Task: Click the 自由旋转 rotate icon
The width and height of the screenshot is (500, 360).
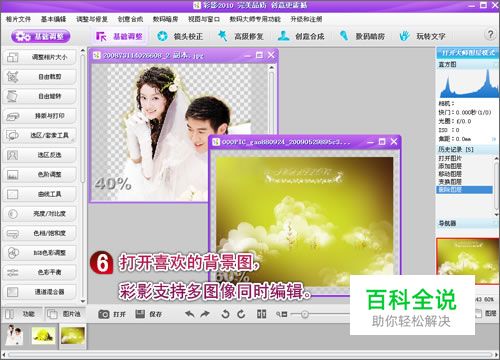Action: point(13,96)
